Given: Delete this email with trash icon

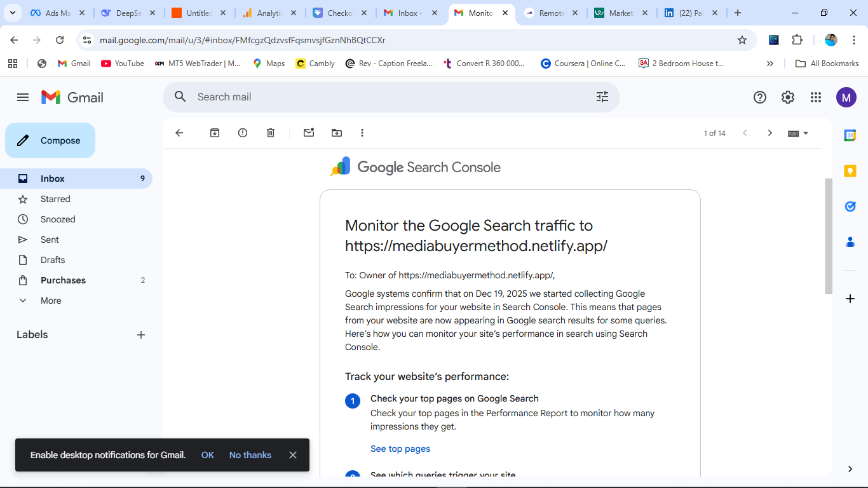Looking at the screenshot, I should [271, 133].
